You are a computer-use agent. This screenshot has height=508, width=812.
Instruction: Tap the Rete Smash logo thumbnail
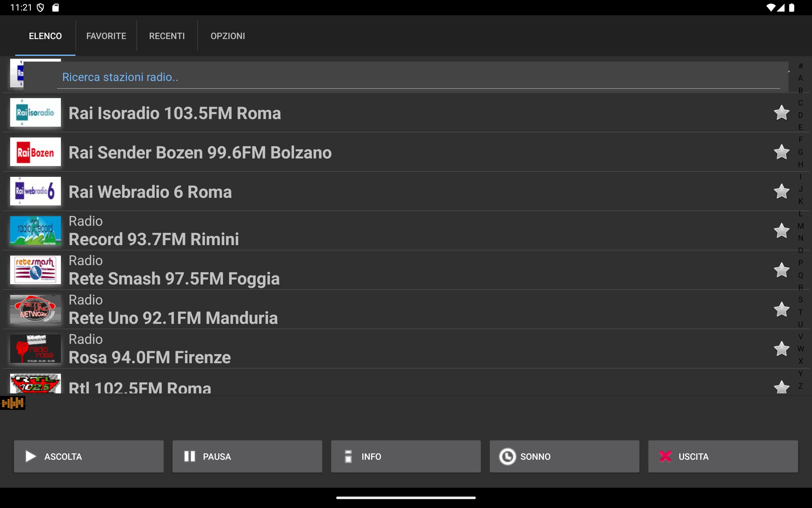click(35, 270)
